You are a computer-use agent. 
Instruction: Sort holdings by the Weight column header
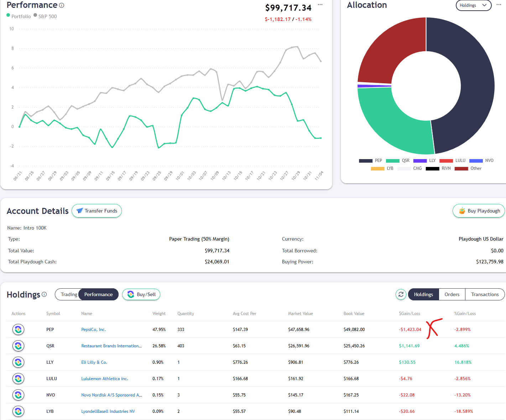coord(159,314)
